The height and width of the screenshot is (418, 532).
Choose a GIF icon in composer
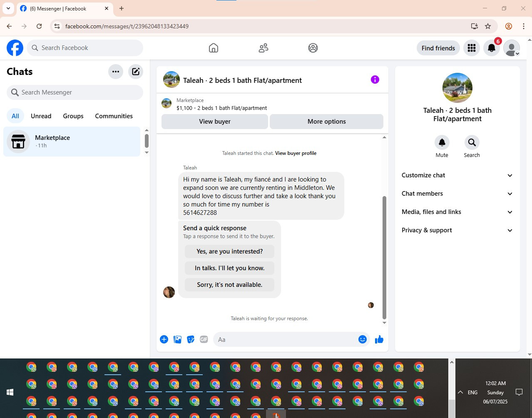(x=204, y=339)
